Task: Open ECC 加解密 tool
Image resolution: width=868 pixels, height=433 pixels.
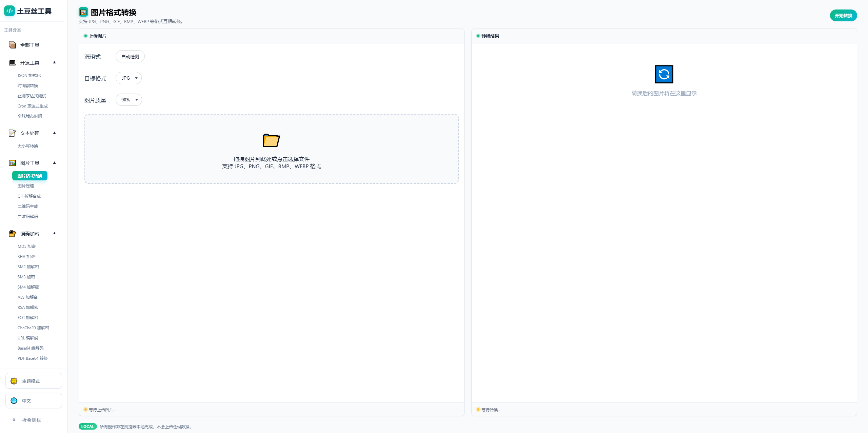Action: click(x=28, y=318)
